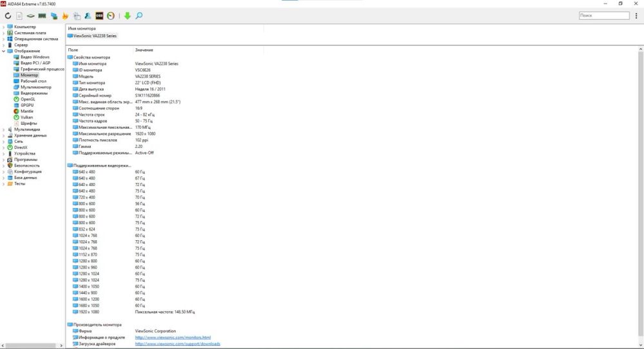Click the magnifying glass search icon

(x=139, y=15)
